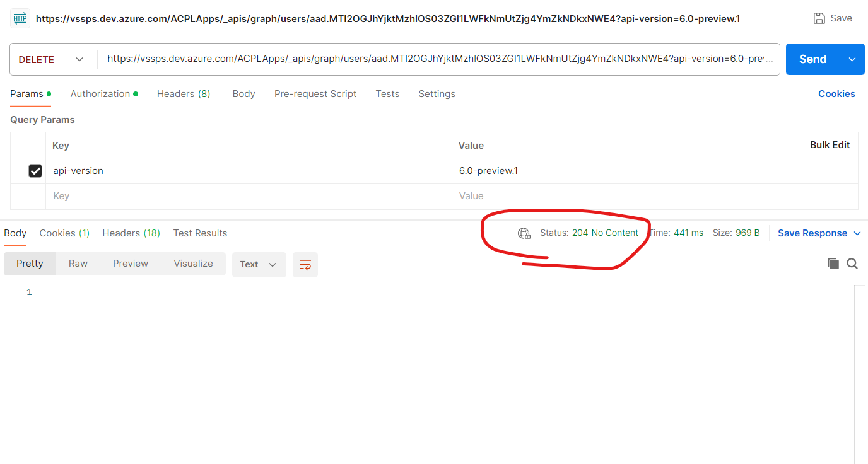
Task: Click the empty Key placeholder field
Action: tap(249, 196)
